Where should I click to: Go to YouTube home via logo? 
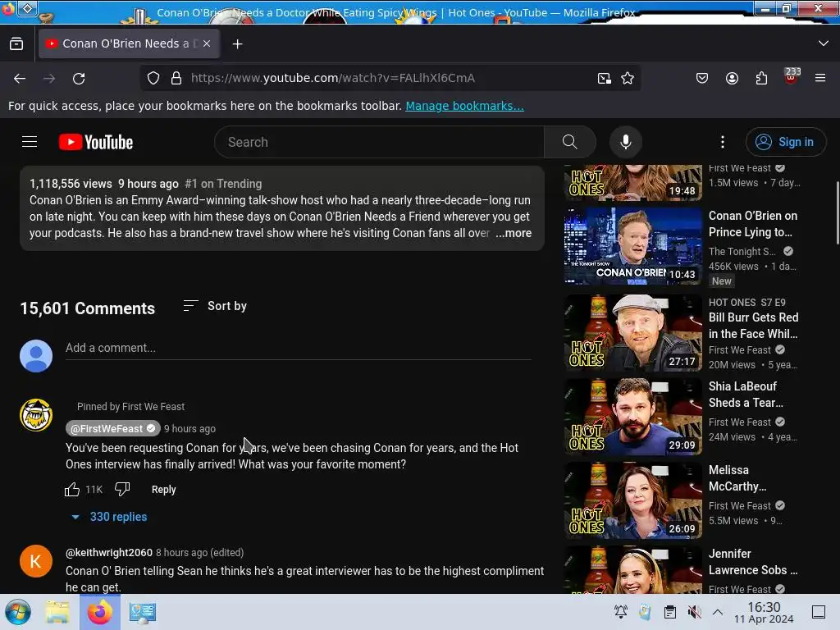coord(96,142)
